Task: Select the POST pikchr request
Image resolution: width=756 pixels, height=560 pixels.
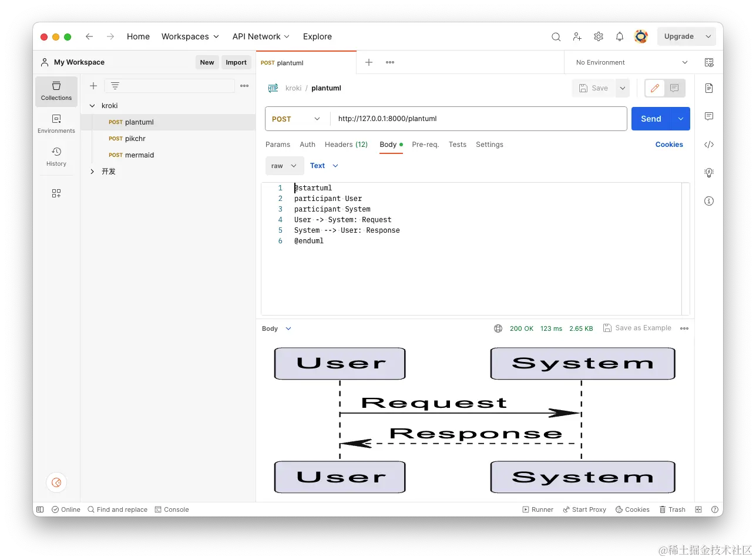Action: pos(168,139)
